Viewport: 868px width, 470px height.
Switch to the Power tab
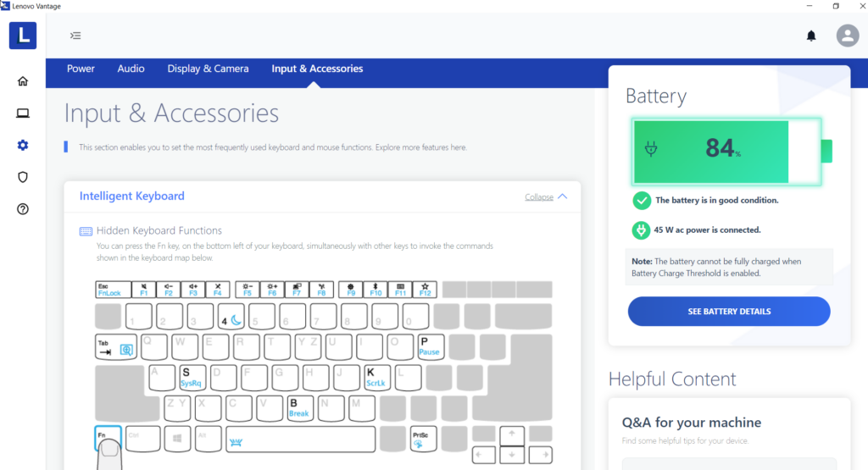[81, 69]
